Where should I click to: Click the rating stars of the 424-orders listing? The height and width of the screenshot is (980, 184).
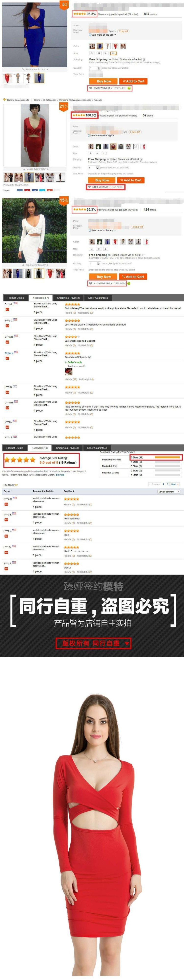point(79,210)
